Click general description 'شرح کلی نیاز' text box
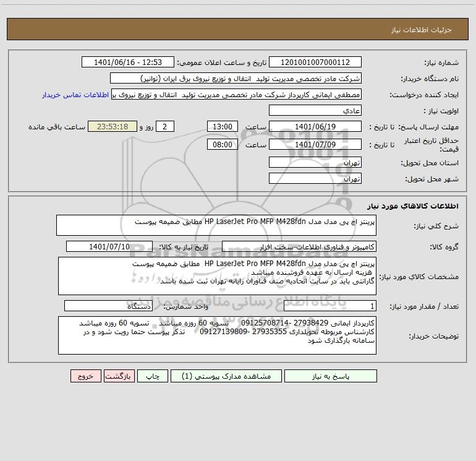This screenshot has width=476, height=461. tap(216, 225)
